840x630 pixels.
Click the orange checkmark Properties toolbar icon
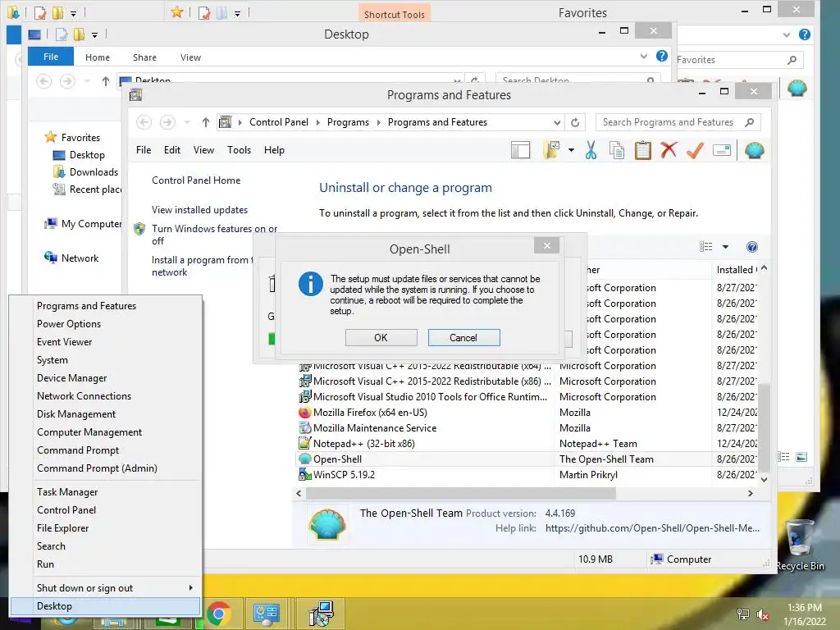point(695,151)
